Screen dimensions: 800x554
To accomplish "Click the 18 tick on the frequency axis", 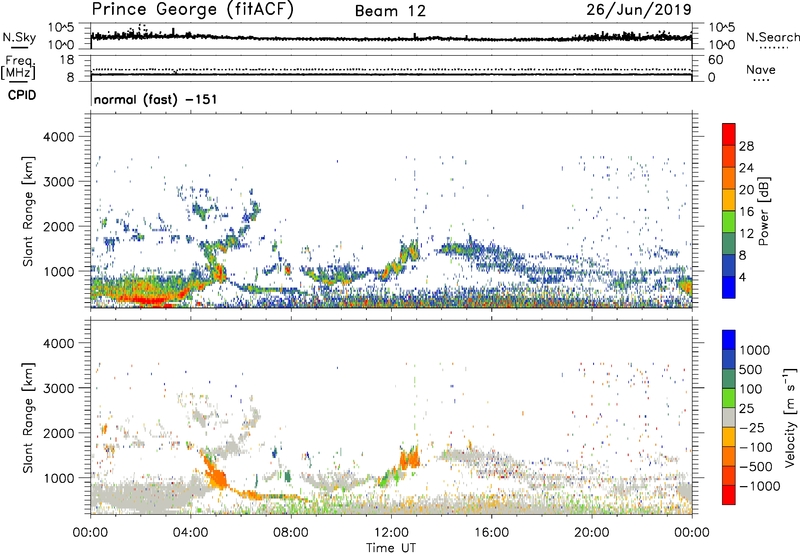I will pyautogui.click(x=67, y=60).
